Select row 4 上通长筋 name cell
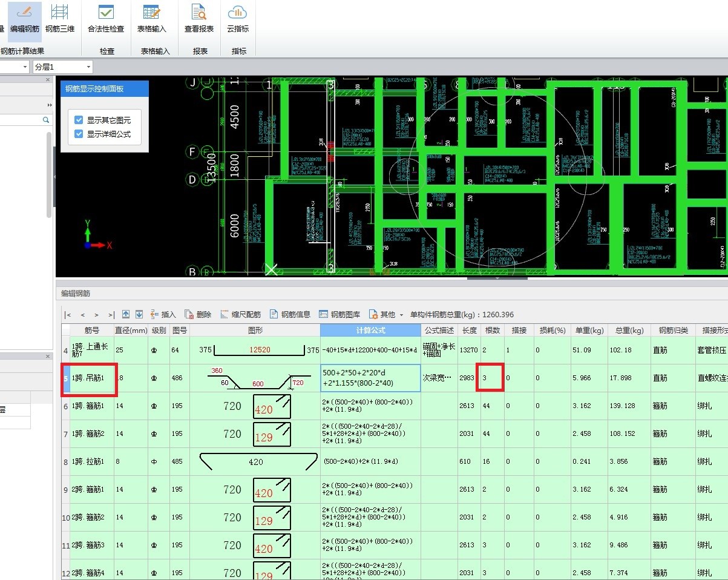The width and height of the screenshot is (728, 580). [92, 350]
